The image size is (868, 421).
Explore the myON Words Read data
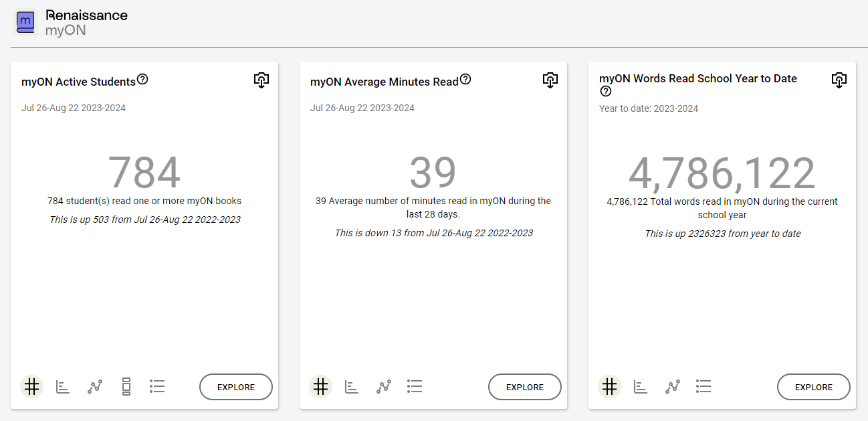click(814, 387)
